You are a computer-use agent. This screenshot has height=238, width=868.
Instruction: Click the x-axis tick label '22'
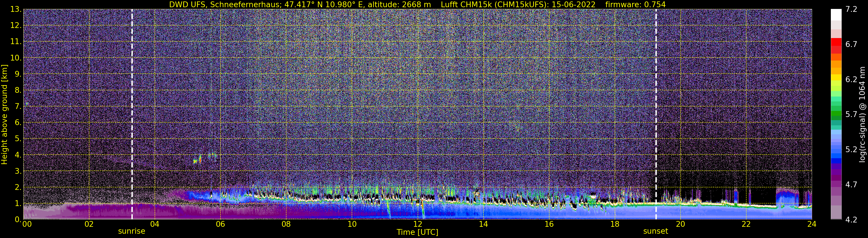point(746,224)
